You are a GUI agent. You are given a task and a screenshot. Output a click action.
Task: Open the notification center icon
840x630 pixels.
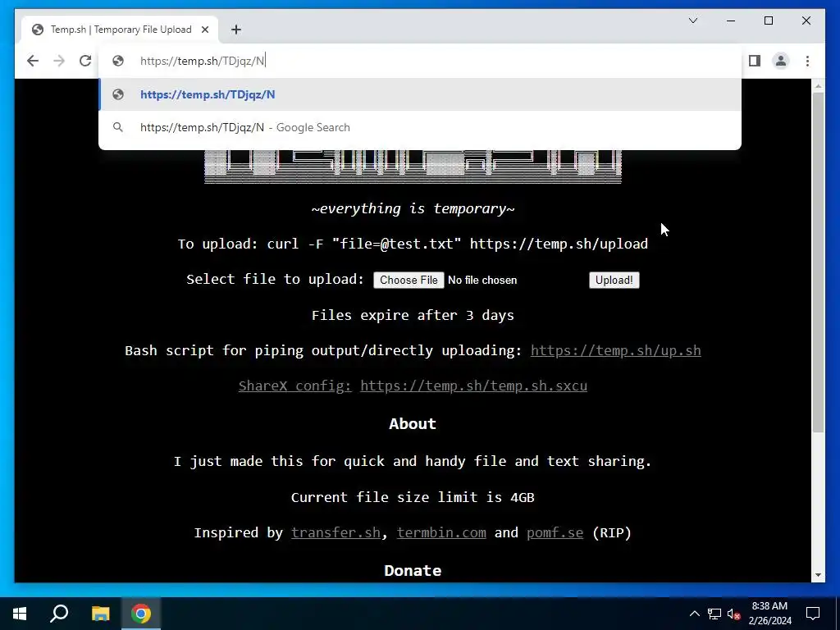tap(813, 614)
